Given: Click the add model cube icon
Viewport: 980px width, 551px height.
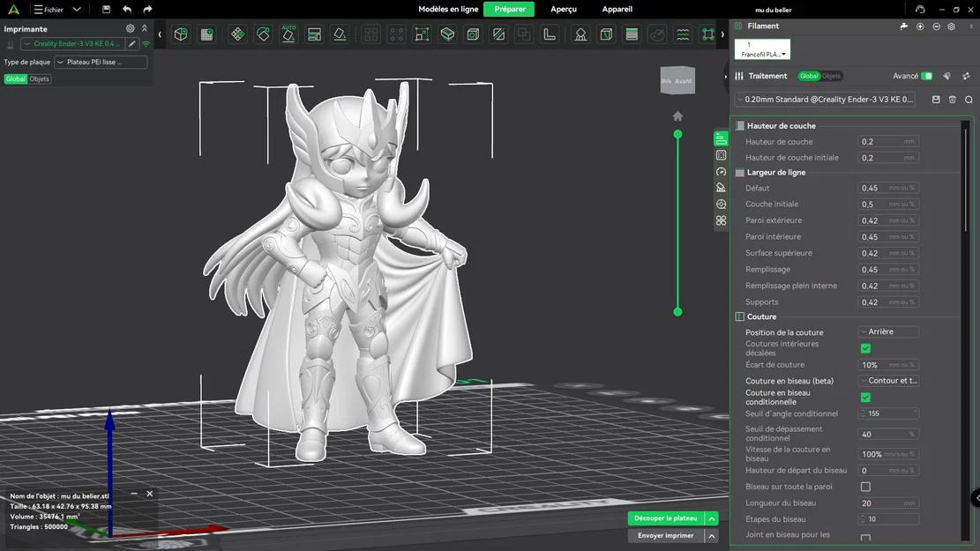Looking at the screenshot, I should click(181, 34).
